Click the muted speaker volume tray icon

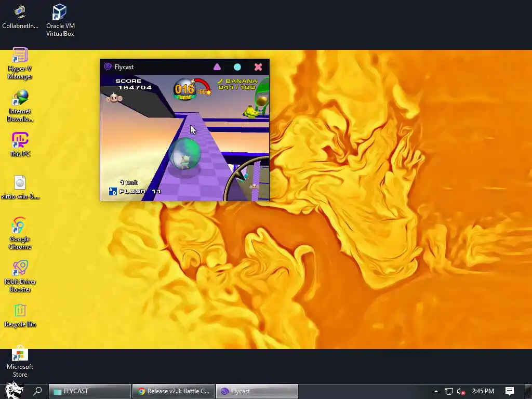(461, 391)
